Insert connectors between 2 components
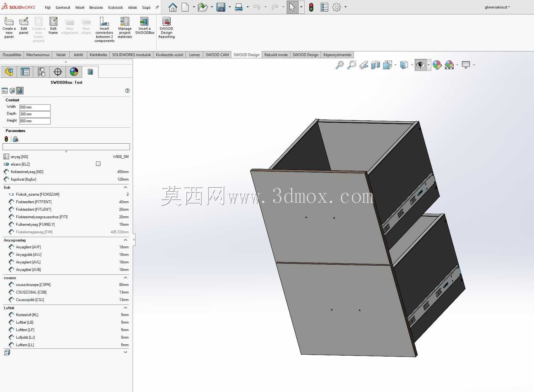 (104, 30)
